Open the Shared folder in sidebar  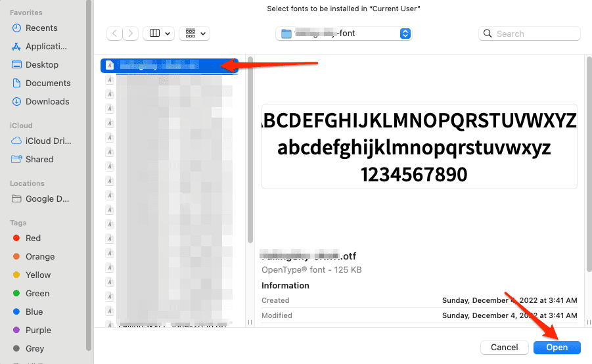(39, 160)
